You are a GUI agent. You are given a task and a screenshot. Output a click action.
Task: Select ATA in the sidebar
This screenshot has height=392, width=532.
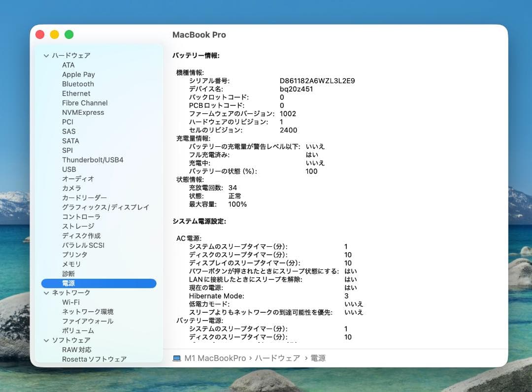point(68,65)
